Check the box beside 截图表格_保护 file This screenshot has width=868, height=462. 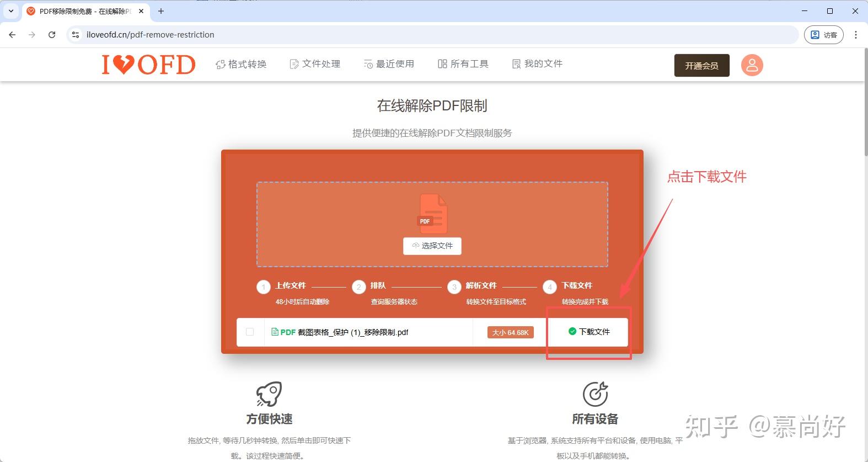coord(250,332)
